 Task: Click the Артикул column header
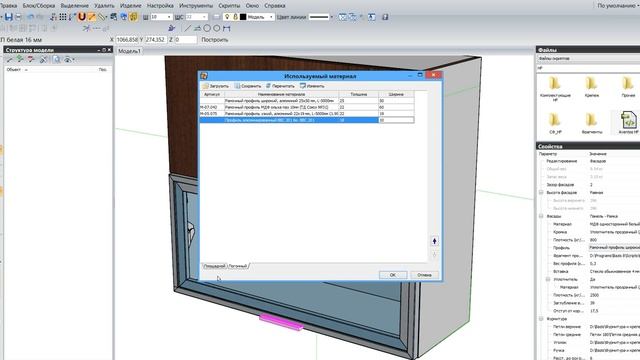click(x=212, y=94)
